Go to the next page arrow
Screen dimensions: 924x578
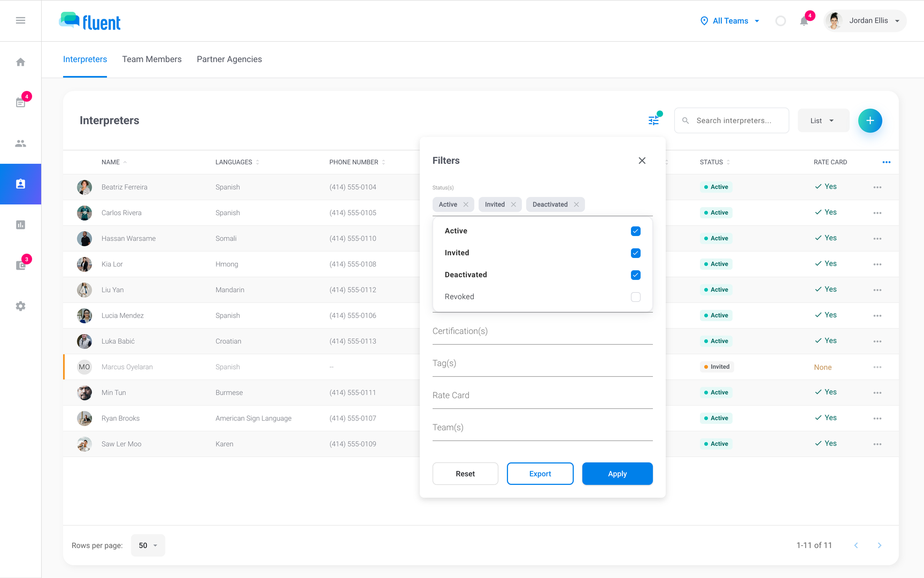coord(880,545)
